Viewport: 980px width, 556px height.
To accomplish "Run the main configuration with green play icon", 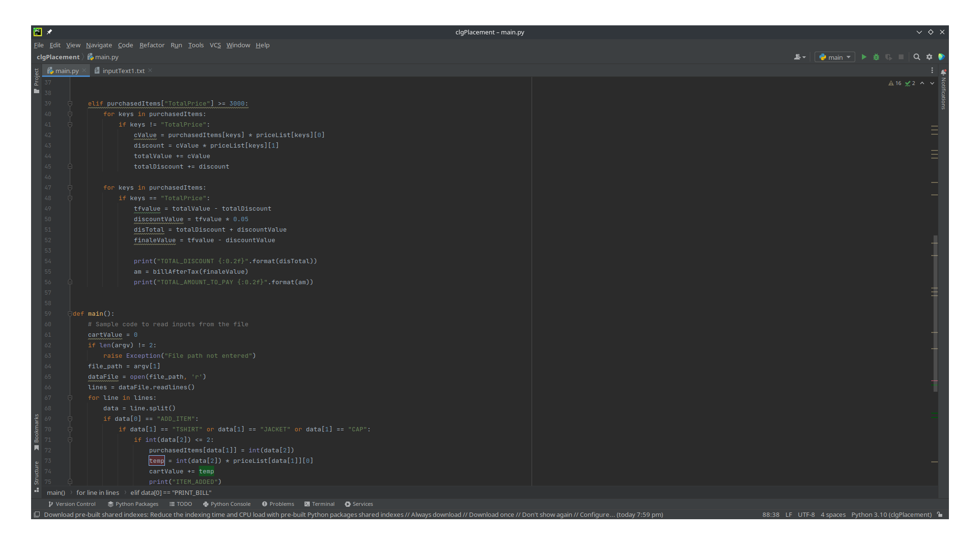I will [x=864, y=57].
